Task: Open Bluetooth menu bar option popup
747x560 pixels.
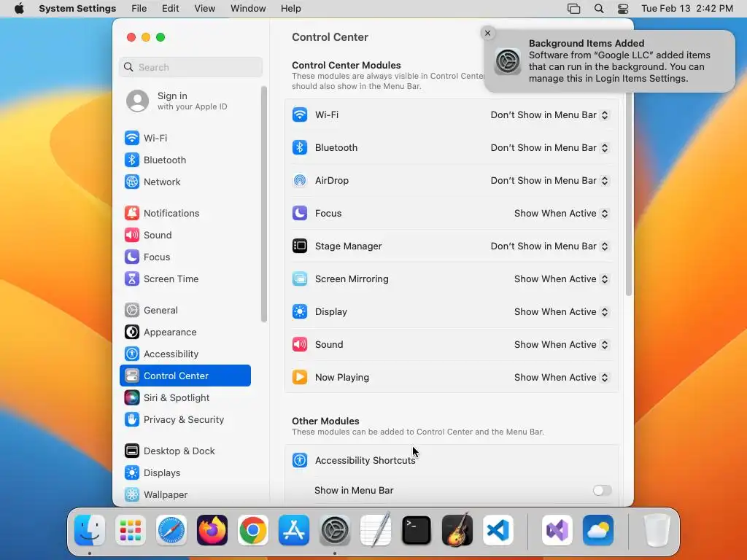Action: click(550, 147)
